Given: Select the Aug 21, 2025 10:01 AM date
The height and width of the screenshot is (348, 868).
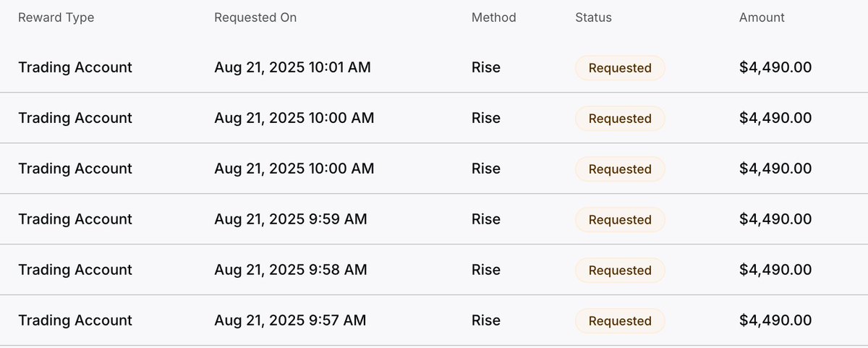Looking at the screenshot, I should pyautogui.click(x=292, y=68).
